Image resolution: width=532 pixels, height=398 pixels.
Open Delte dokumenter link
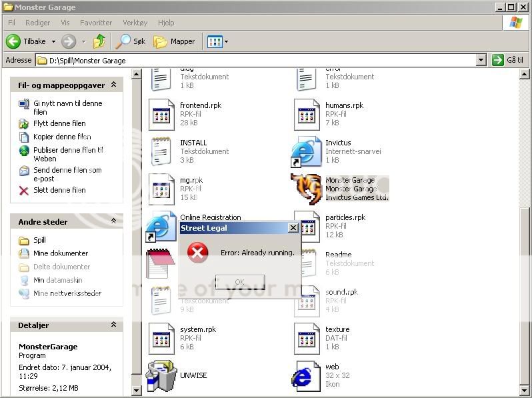[x=62, y=267]
